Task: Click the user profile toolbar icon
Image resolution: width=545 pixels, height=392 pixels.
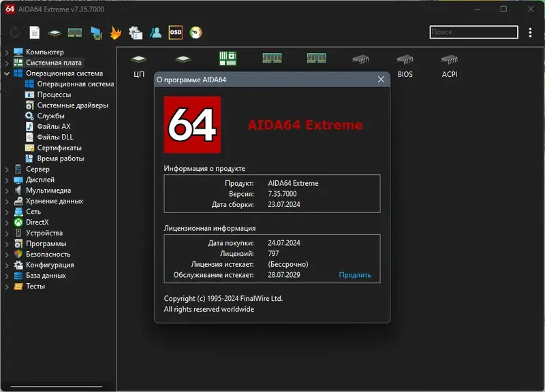Action: 156,33
